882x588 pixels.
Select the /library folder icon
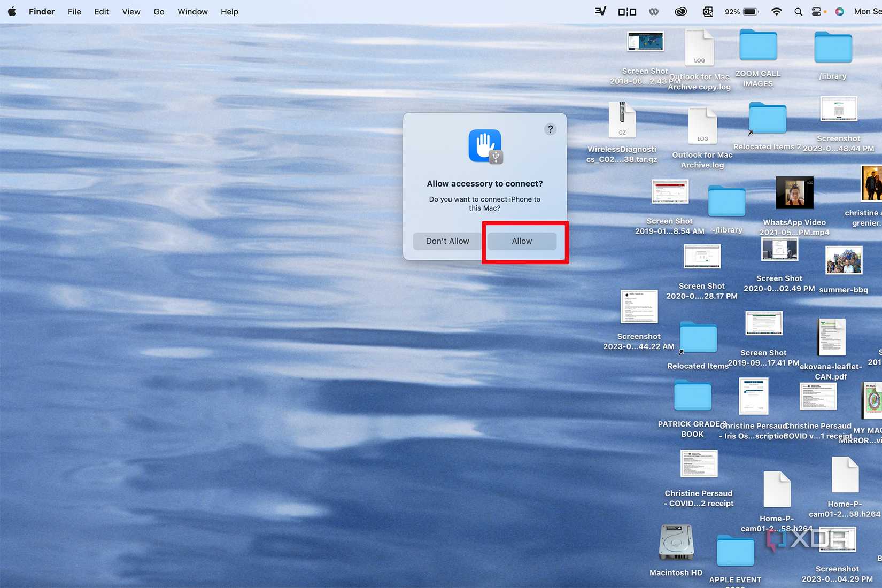coord(833,47)
